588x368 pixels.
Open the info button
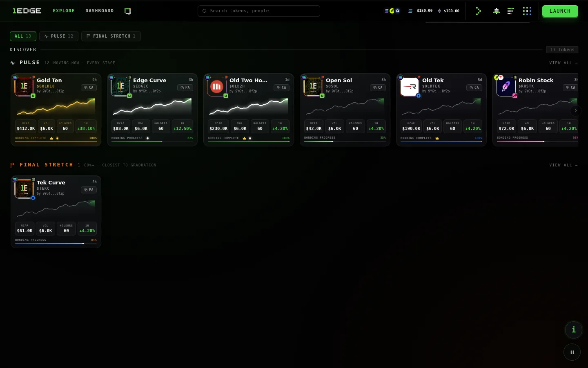573,330
